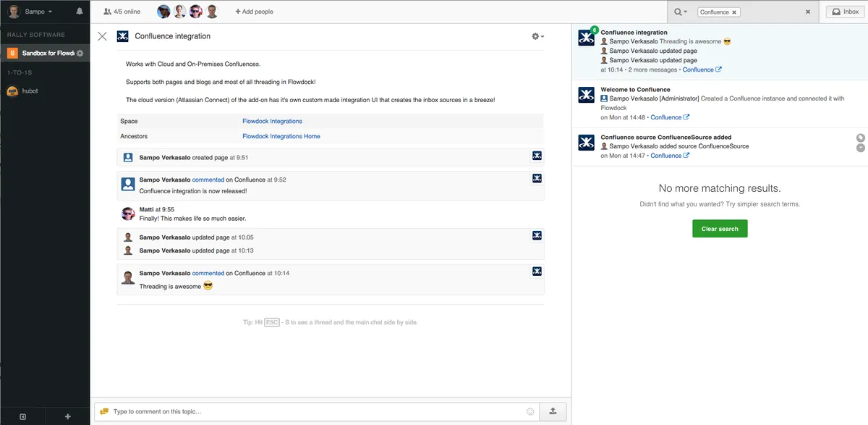
Task: Click plus icon at sidebar bottom
Action: click(67, 416)
